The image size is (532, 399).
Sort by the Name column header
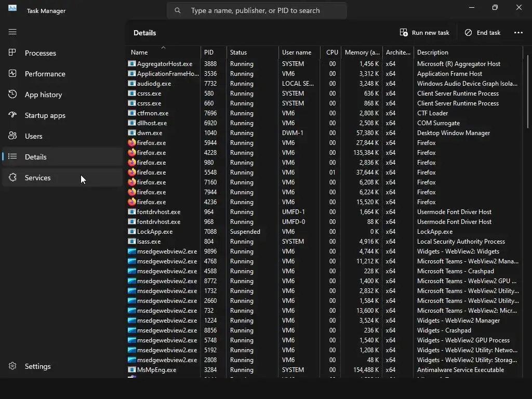pos(163,52)
